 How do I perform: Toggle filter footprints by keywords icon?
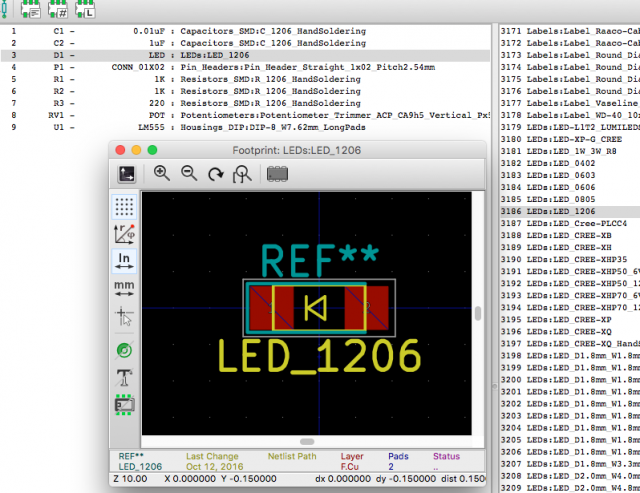[x=31, y=9]
